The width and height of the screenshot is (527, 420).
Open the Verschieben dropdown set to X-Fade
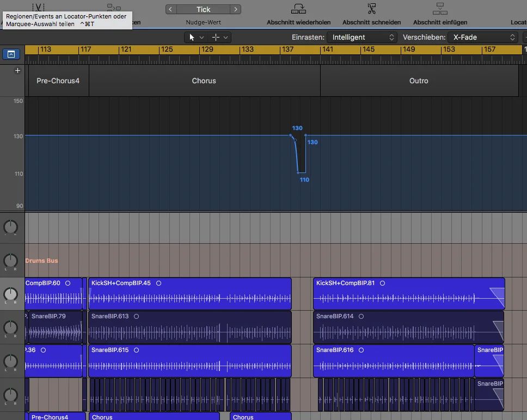coord(483,37)
